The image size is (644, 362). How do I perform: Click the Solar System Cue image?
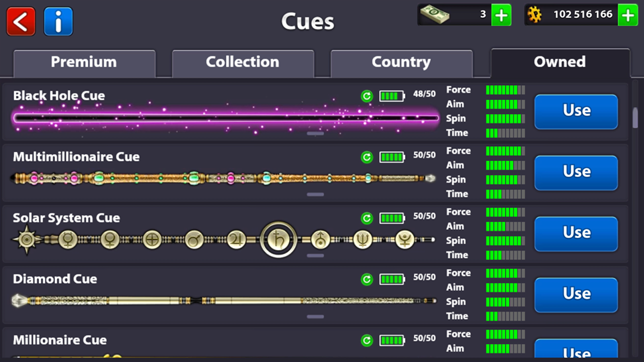(223, 239)
